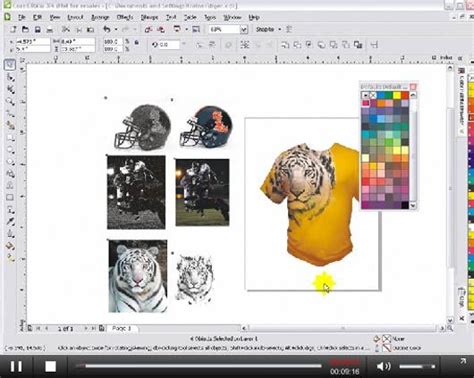Open the Arrange menu
This screenshot has height=378, width=474.
[x=100, y=17]
